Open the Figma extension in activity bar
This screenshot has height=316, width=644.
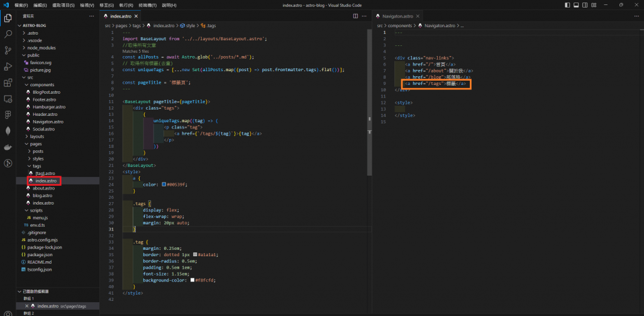[8, 115]
